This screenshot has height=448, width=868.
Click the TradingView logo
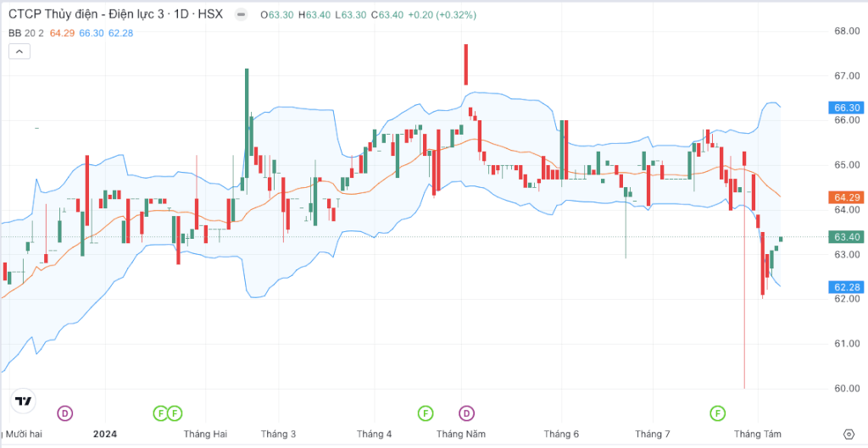pos(23,401)
